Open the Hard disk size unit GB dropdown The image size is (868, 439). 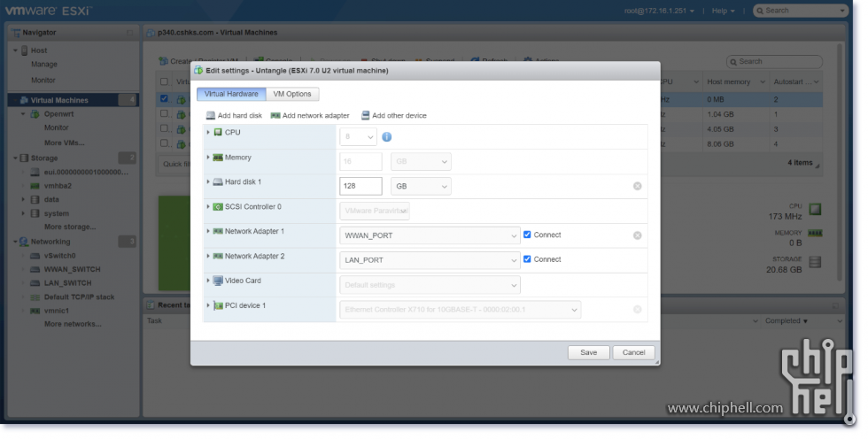pos(421,187)
